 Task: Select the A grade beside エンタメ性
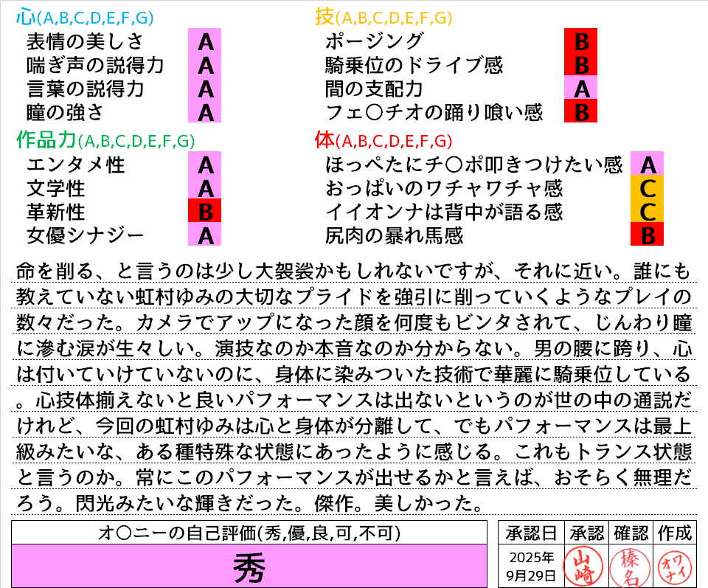(204, 164)
